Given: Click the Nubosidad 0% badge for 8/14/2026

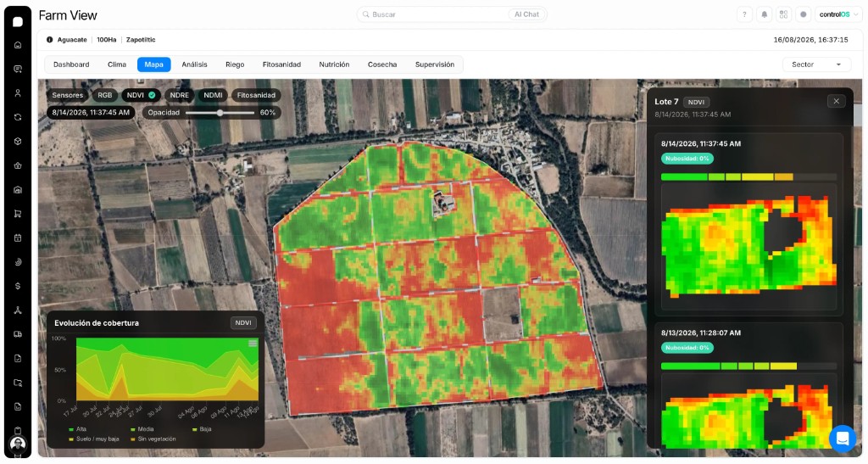Looking at the screenshot, I should pos(687,159).
